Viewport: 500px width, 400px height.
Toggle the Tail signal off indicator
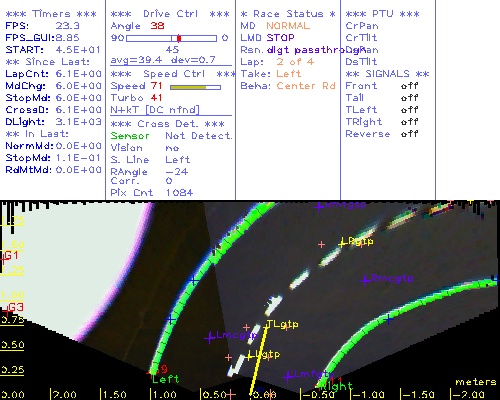[x=409, y=98]
